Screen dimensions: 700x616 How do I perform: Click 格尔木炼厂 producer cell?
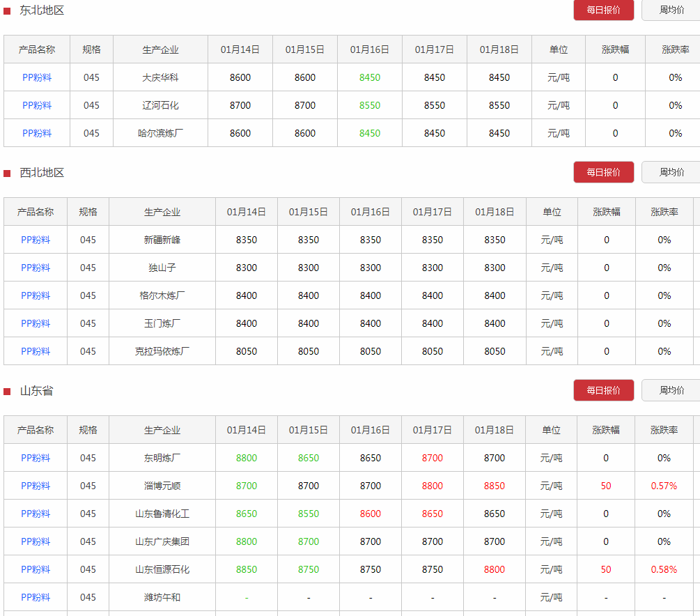tap(162, 295)
